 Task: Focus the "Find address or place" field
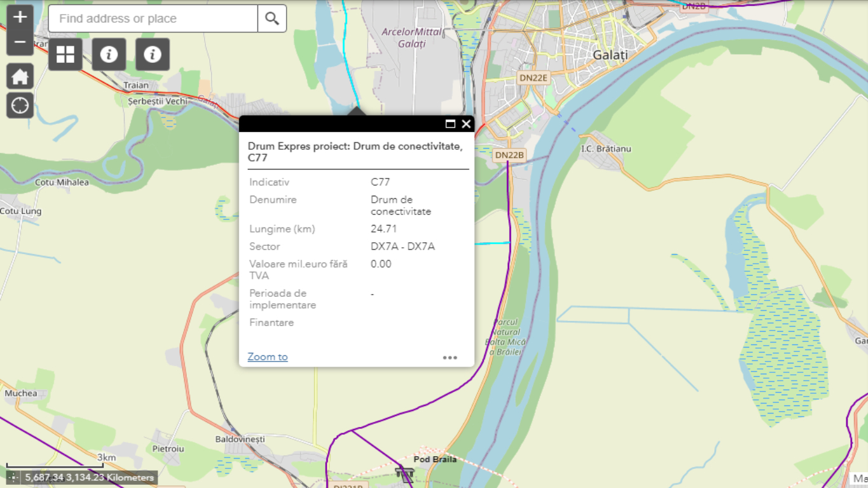click(153, 18)
